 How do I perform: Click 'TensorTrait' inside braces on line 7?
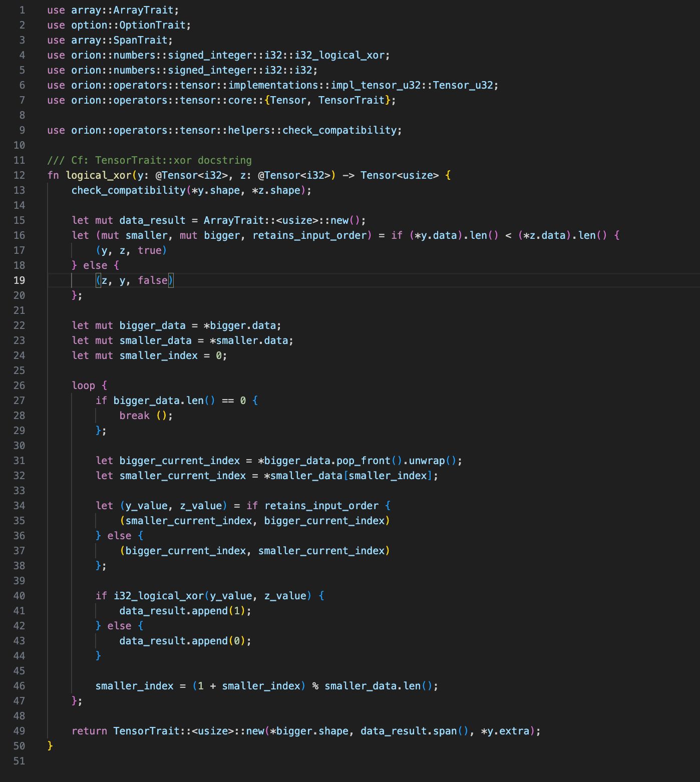point(352,100)
